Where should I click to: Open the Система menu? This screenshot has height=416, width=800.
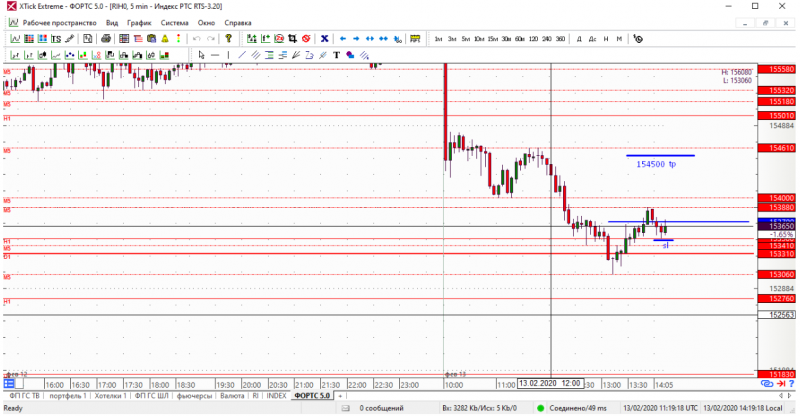[x=174, y=23]
